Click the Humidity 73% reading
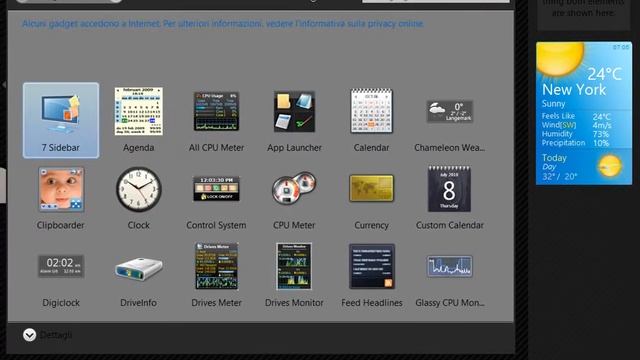640x360 pixels. coord(576,134)
